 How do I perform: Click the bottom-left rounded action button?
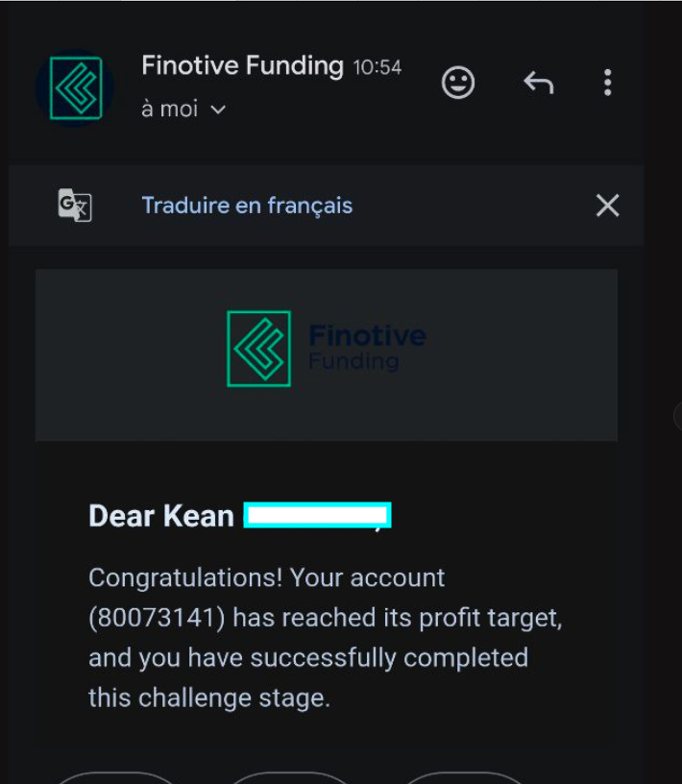(x=115, y=777)
